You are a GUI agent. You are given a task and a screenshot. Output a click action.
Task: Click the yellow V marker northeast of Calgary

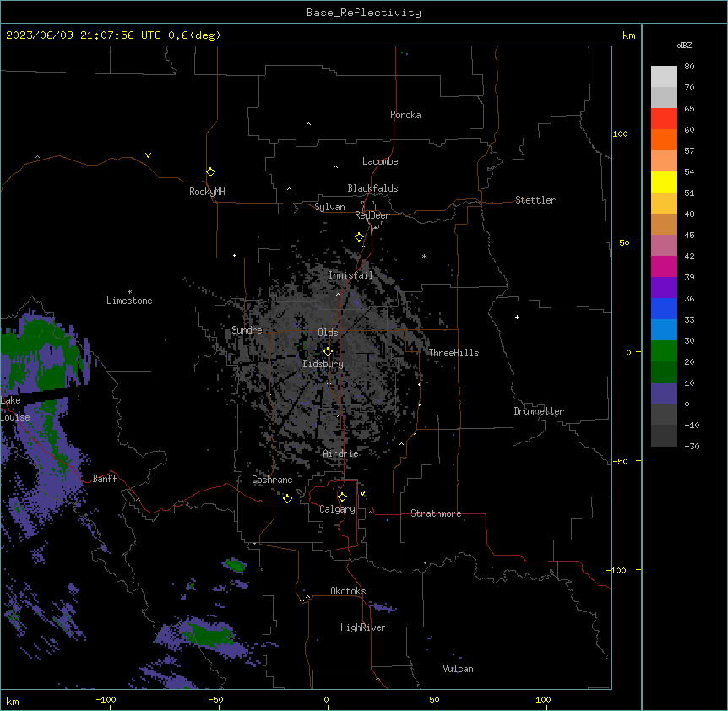362,493
